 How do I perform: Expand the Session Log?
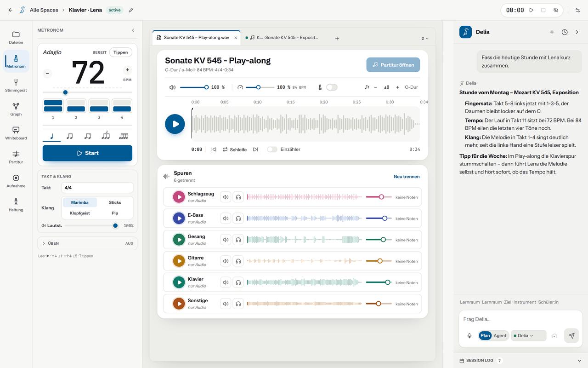click(x=520, y=361)
